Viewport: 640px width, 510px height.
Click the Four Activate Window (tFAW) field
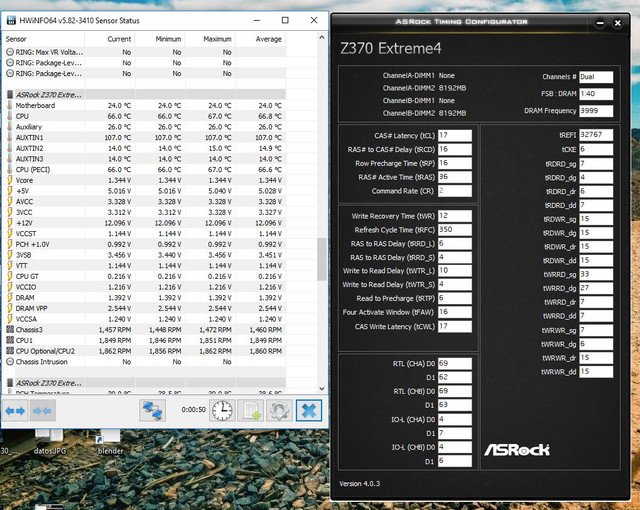click(x=455, y=312)
